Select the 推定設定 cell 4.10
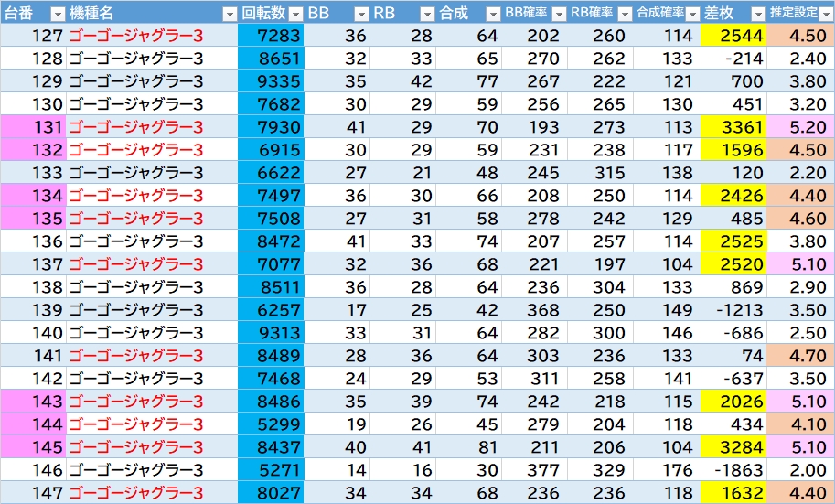Image resolution: width=835 pixels, height=504 pixels. click(x=801, y=424)
